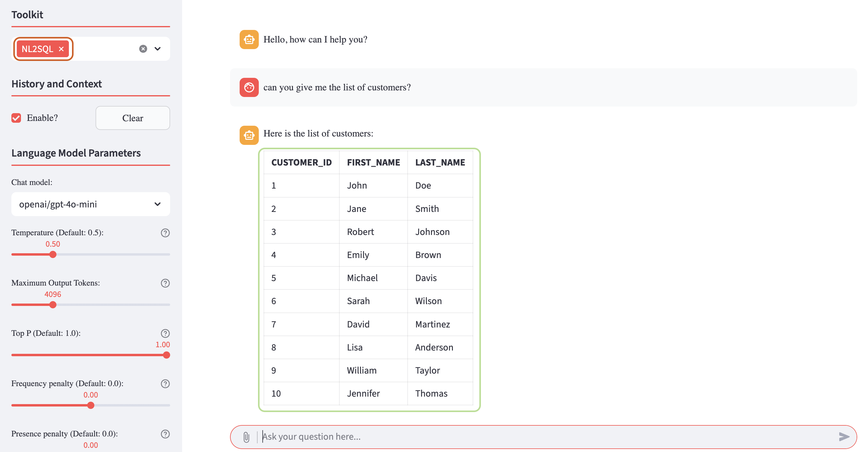Viewport: 868px width, 452px height.
Task: Open the Chat model dropdown
Action: [90, 204]
